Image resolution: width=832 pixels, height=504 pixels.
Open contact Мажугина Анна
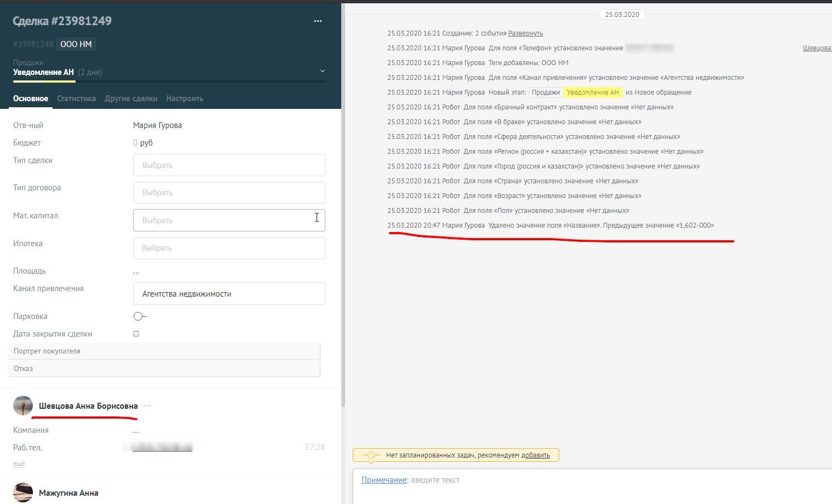tap(68, 493)
